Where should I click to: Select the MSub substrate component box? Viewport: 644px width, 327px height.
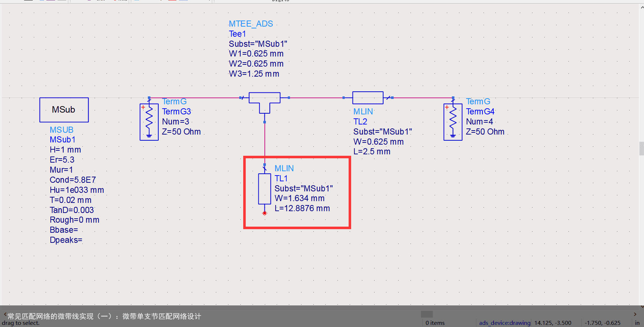pos(64,110)
